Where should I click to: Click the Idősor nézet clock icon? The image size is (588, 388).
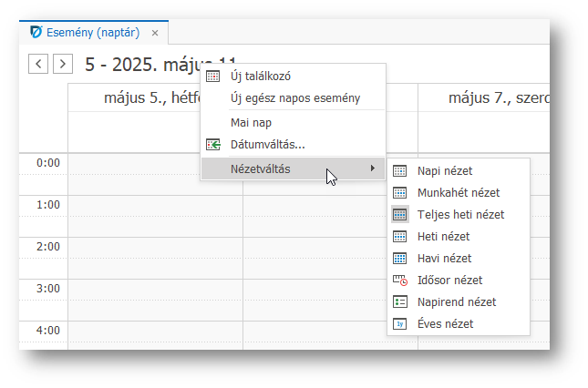point(399,280)
